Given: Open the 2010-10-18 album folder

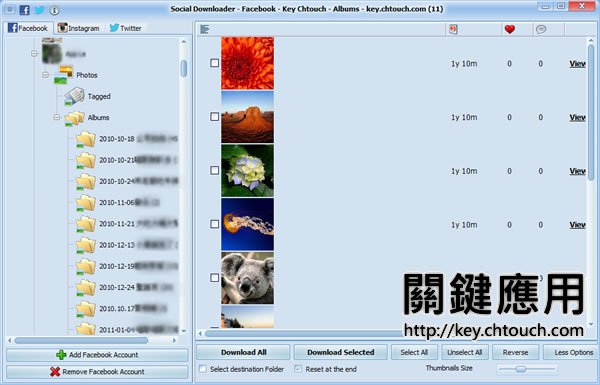Looking at the screenshot, I should pyautogui.click(x=86, y=139).
